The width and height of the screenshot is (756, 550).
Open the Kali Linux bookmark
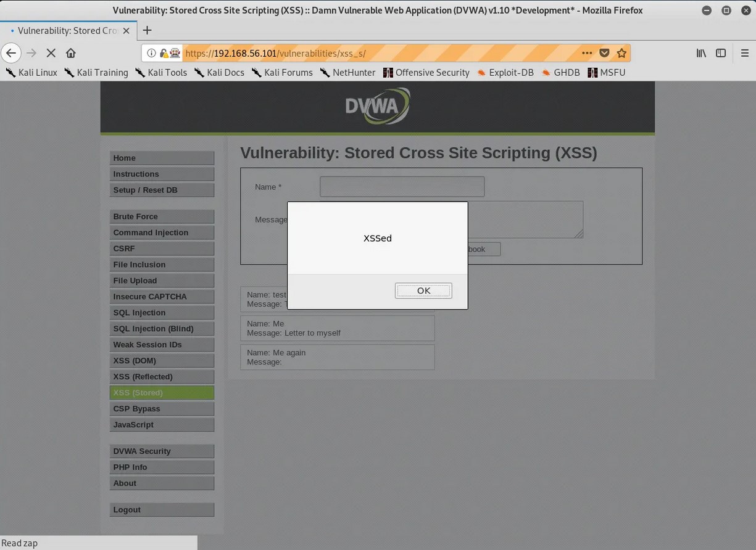coord(31,72)
